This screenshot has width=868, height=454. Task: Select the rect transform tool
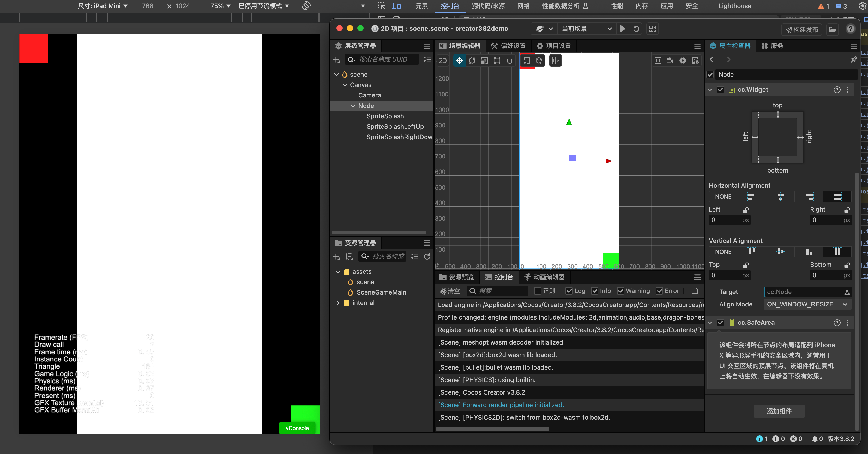tap(497, 61)
